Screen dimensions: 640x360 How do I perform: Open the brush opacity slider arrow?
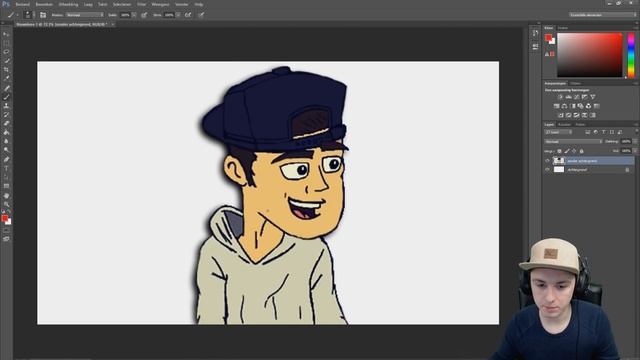[x=134, y=15]
